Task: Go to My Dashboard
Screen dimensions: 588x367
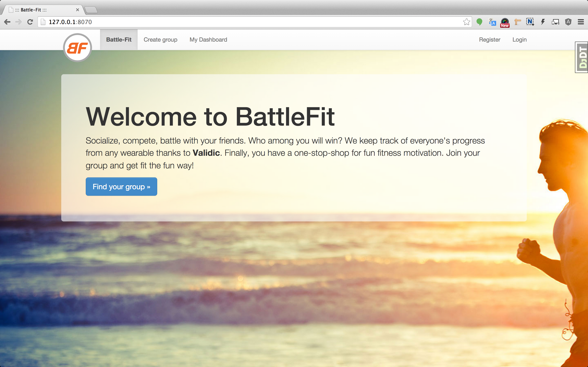Action: (208, 40)
